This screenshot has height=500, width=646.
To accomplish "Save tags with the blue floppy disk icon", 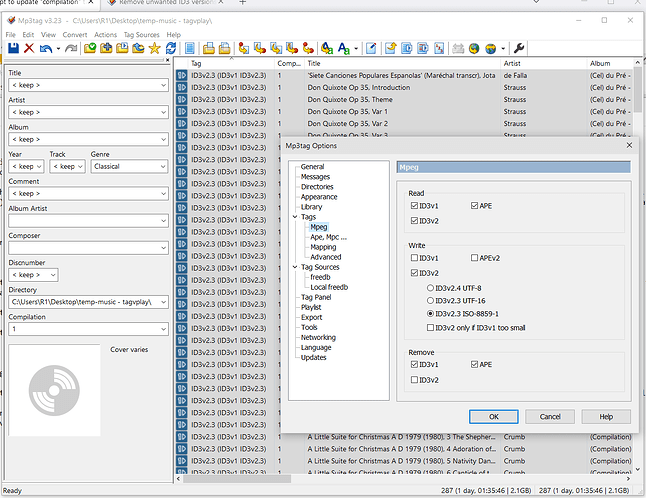I will (x=13, y=48).
